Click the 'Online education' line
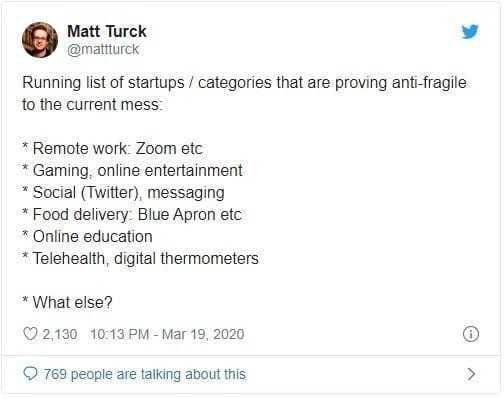Screen dimensions: 504x399 (87, 236)
